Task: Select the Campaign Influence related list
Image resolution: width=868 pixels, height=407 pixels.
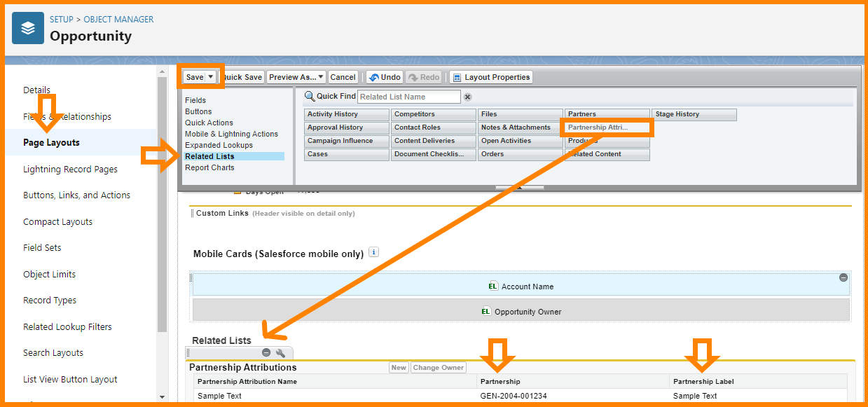Action: (x=346, y=141)
